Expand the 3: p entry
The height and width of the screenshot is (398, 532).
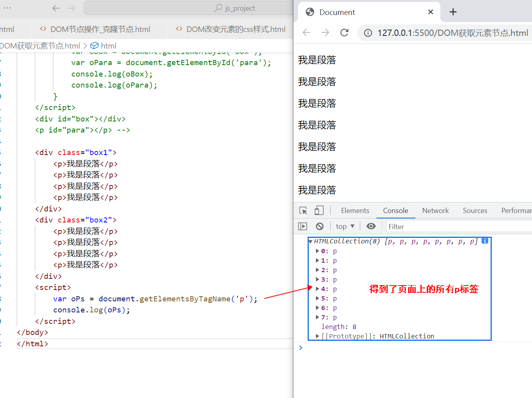[317, 280]
